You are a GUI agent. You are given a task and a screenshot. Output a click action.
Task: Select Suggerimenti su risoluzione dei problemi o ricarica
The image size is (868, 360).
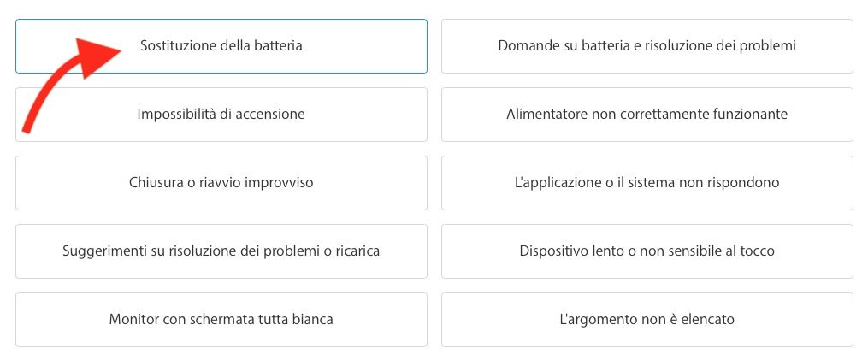point(221,251)
